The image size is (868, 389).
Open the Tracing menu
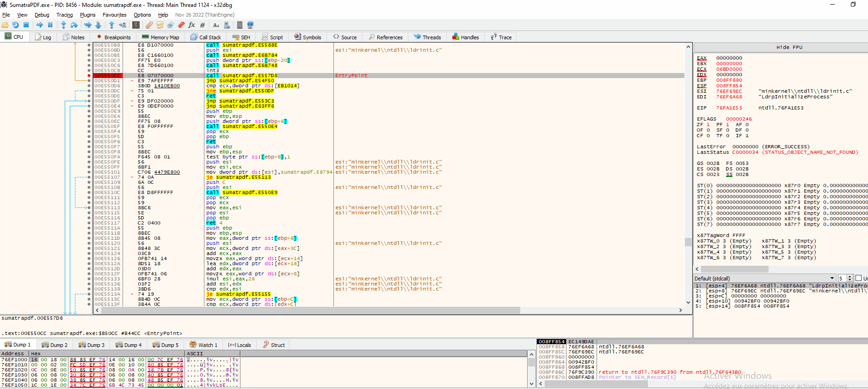click(65, 15)
